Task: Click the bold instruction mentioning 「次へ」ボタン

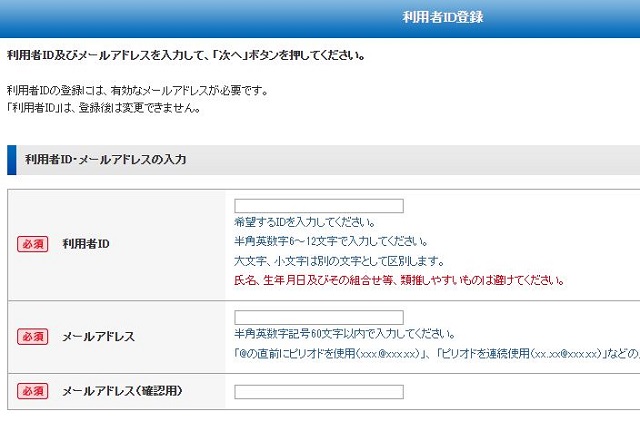Action: [185, 55]
